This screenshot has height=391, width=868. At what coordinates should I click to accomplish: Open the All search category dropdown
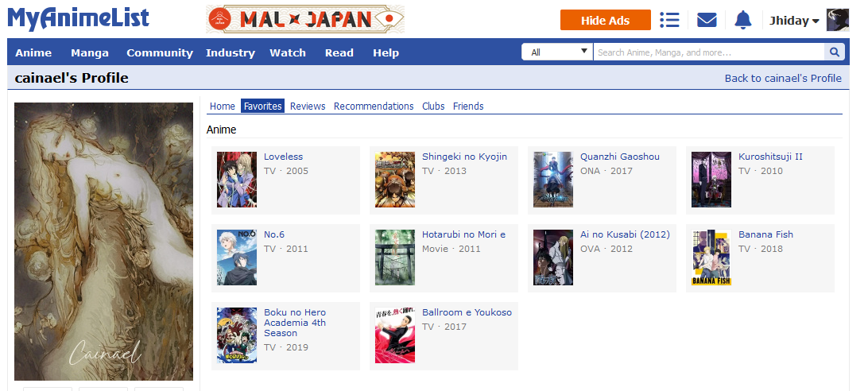557,52
